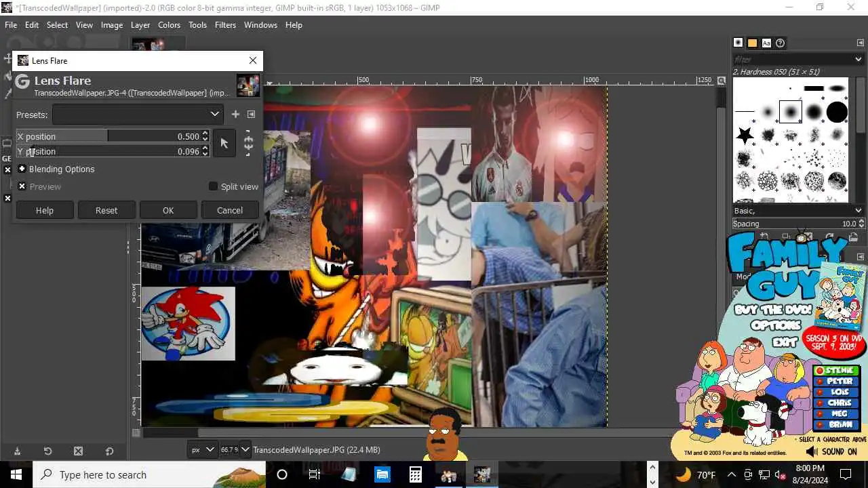Open the Windows menu
This screenshot has width=868, height=488.
coord(260,25)
